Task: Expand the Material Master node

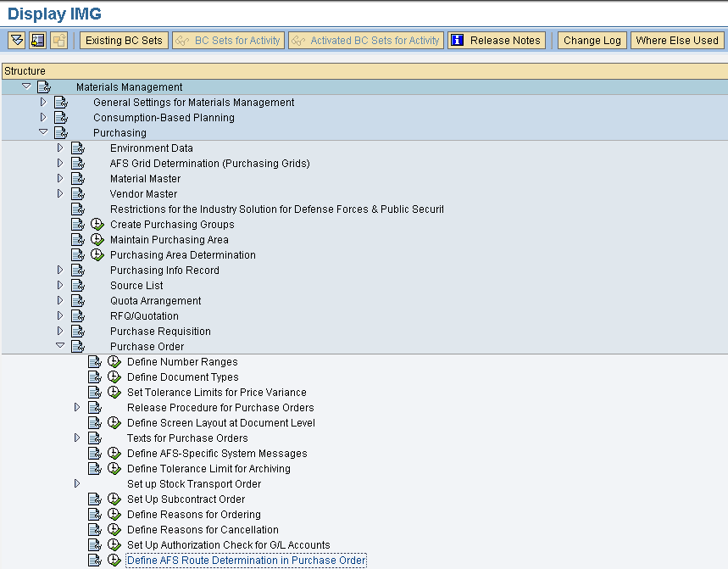Action: click(x=59, y=178)
